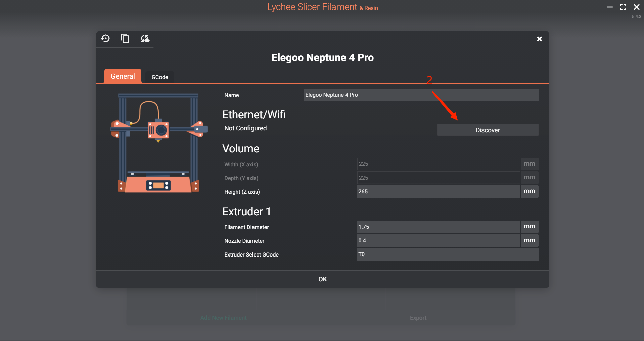Click the replace/swap printer icon
The image size is (644, 341).
point(145,39)
